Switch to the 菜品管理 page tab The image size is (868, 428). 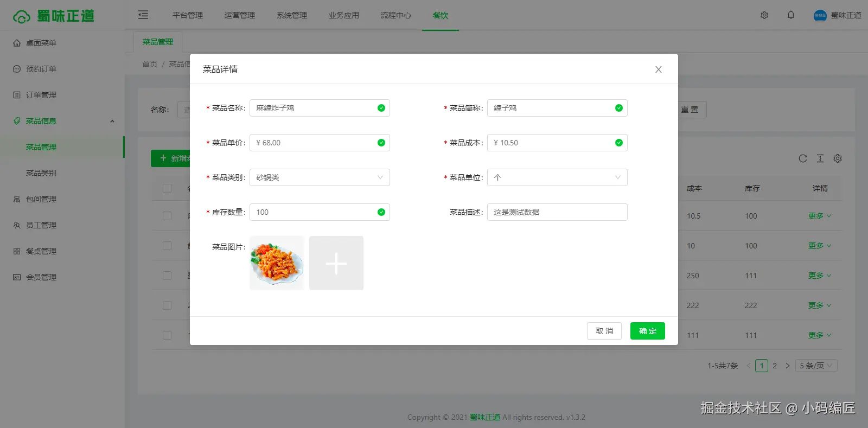click(x=158, y=42)
